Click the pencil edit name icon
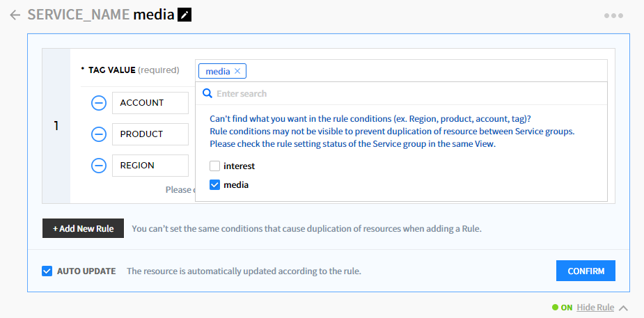 (x=184, y=15)
